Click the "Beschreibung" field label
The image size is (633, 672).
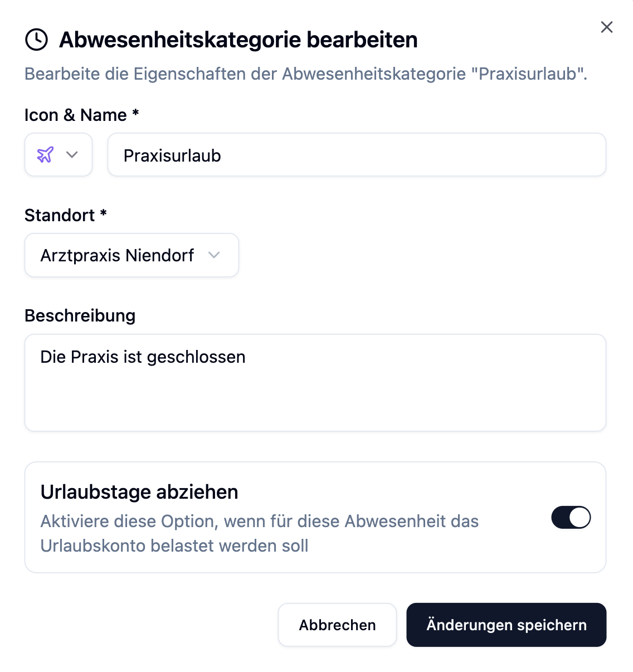(x=80, y=315)
